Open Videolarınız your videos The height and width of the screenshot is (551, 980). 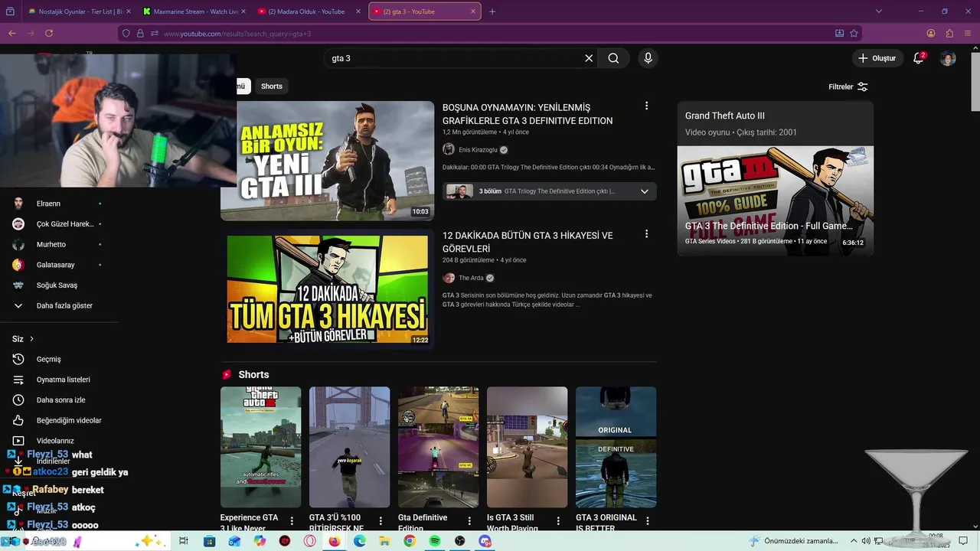coord(55,441)
